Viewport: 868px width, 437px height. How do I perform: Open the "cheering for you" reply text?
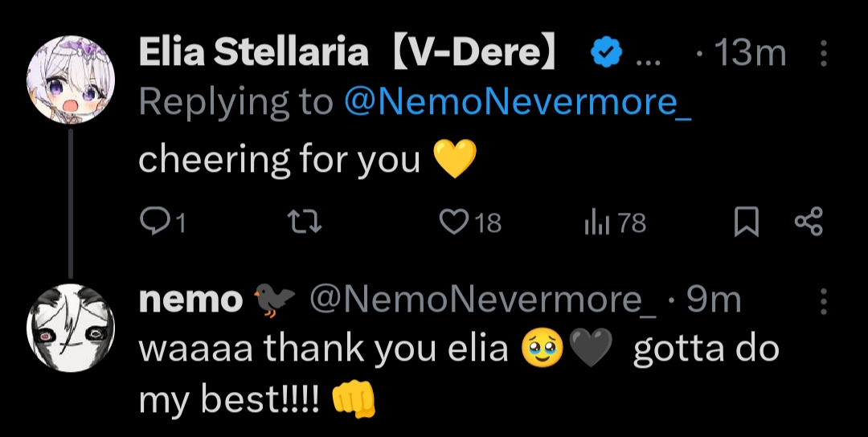279,159
